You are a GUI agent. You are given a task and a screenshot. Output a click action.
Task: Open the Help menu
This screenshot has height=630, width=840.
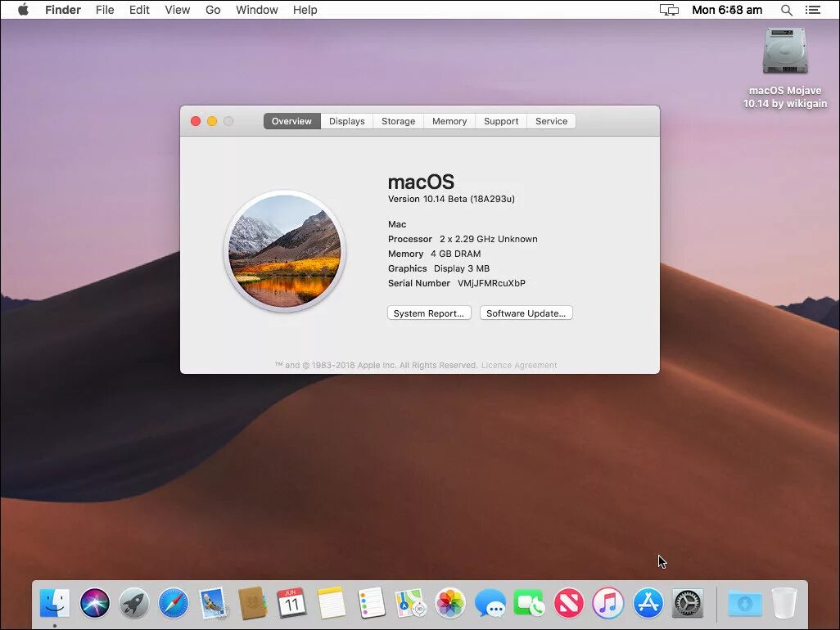pos(305,10)
